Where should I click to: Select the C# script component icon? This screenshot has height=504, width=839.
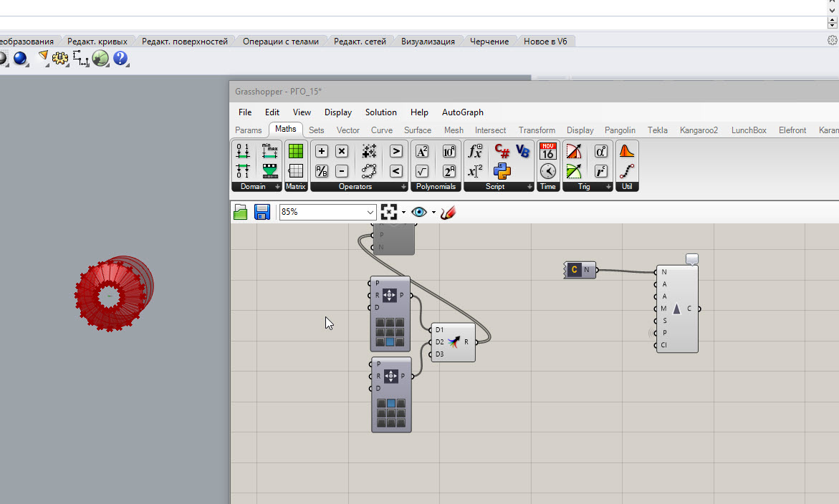tap(502, 152)
